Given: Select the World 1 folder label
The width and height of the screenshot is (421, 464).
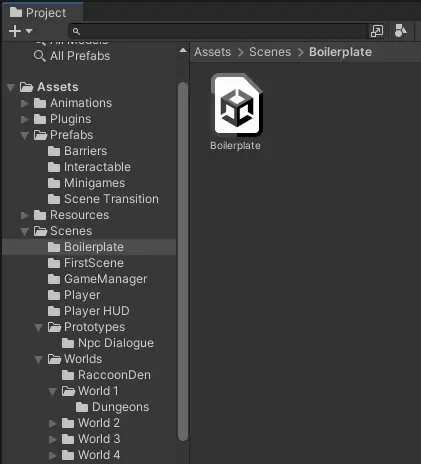Looking at the screenshot, I should point(98,391).
